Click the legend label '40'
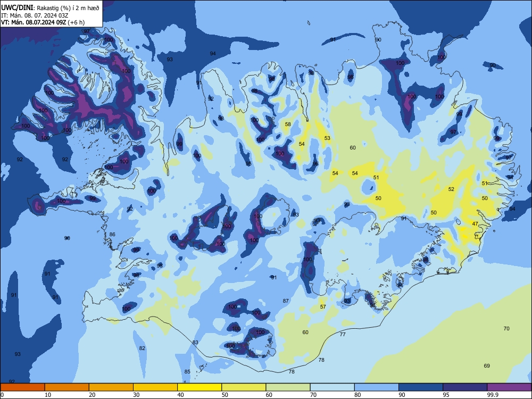Image resolution: width=532 pixels, height=399 pixels. (x=180, y=395)
